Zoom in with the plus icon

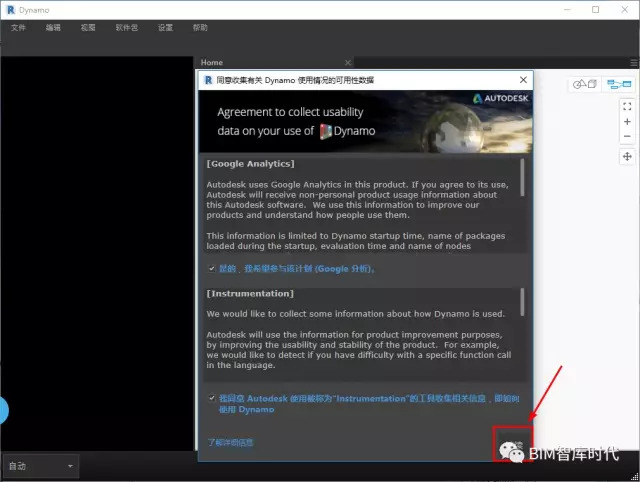[627, 122]
